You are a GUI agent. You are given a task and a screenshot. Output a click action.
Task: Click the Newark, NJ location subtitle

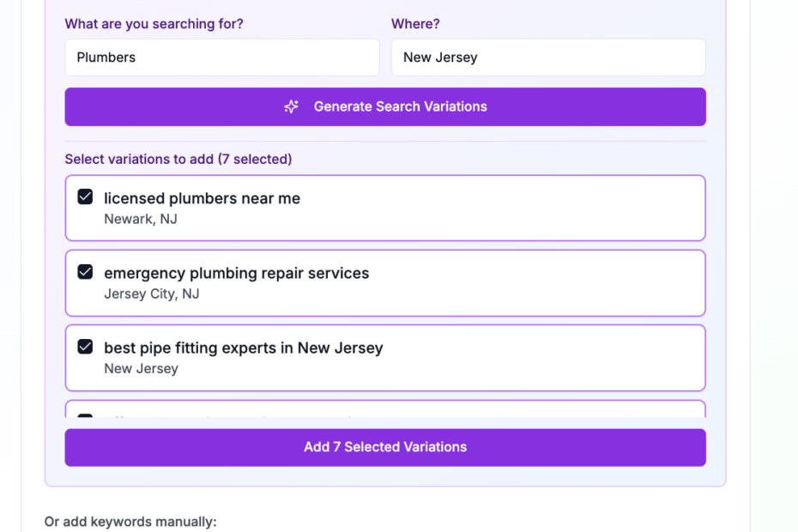pyautogui.click(x=141, y=219)
